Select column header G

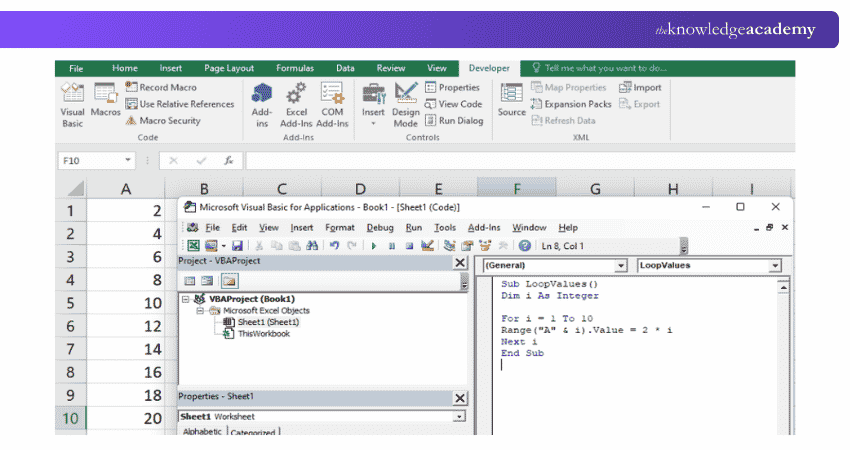[x=595, y=189]
